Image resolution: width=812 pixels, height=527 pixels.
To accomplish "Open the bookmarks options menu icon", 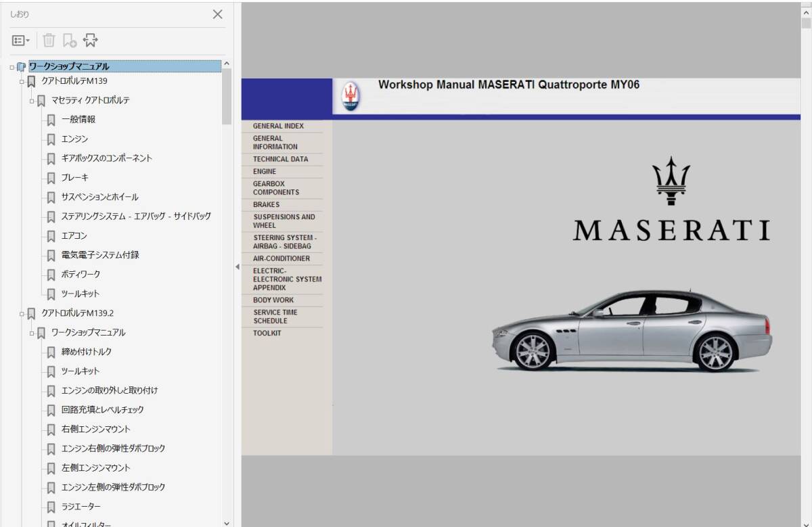I will point(20,41).
